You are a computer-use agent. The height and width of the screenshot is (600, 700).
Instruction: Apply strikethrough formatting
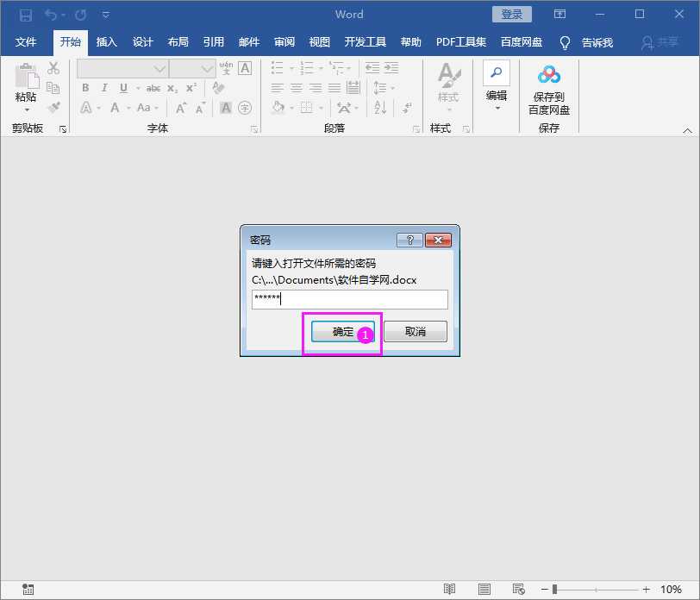(x=155, y=87)
